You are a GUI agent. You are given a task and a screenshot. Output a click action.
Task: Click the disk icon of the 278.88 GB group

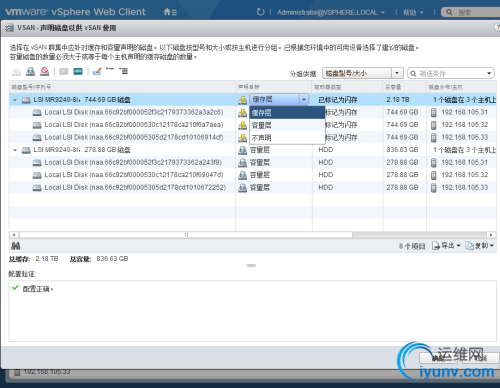[26, 150]
